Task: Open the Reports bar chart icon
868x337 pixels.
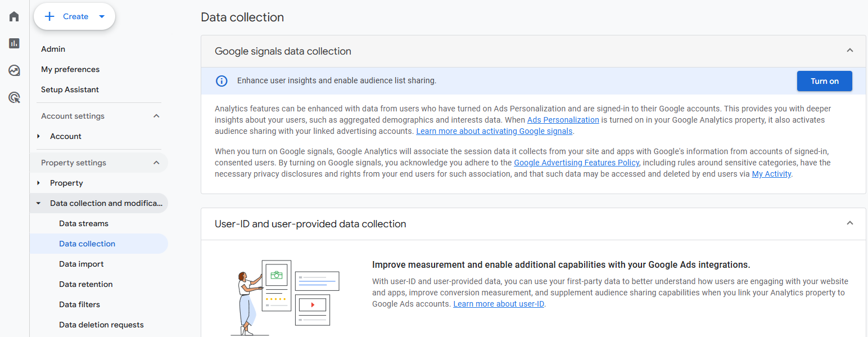Action: [x=14, y=43]
